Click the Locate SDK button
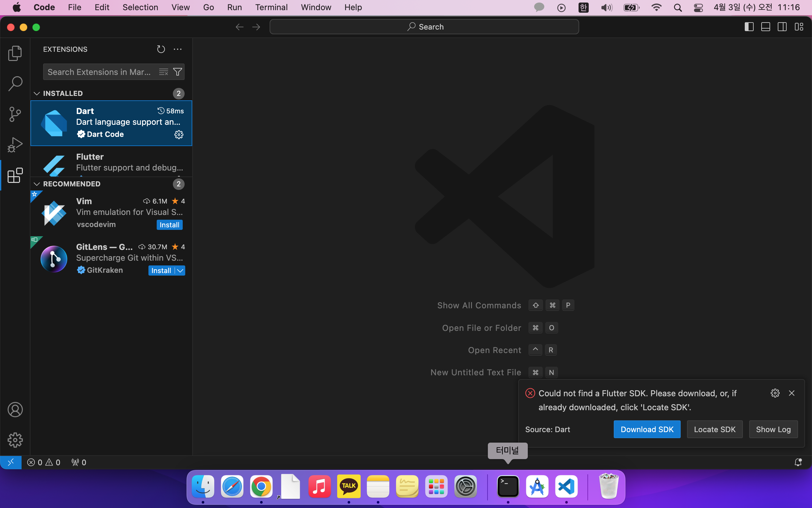812x508 pixels. click(x=715, y=429)
